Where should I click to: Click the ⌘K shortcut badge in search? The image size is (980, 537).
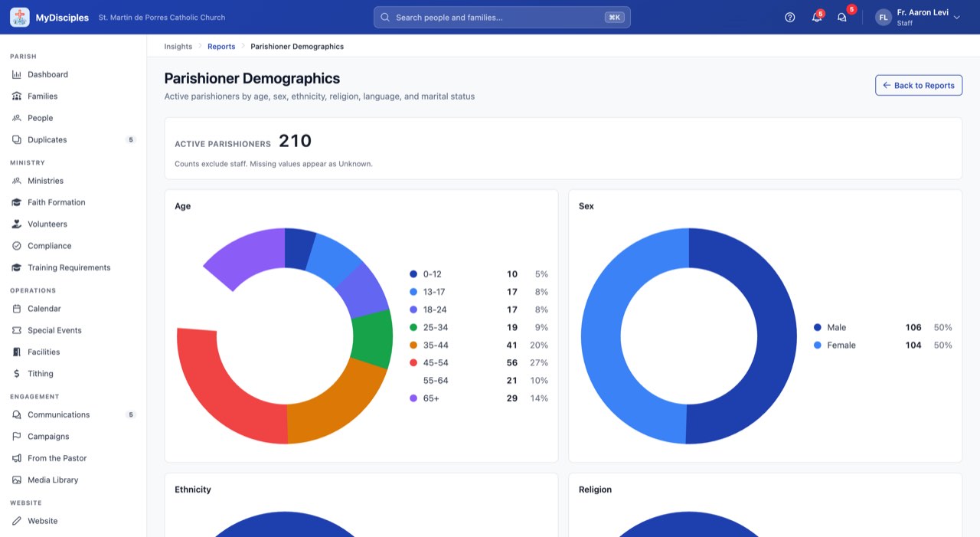614,17
